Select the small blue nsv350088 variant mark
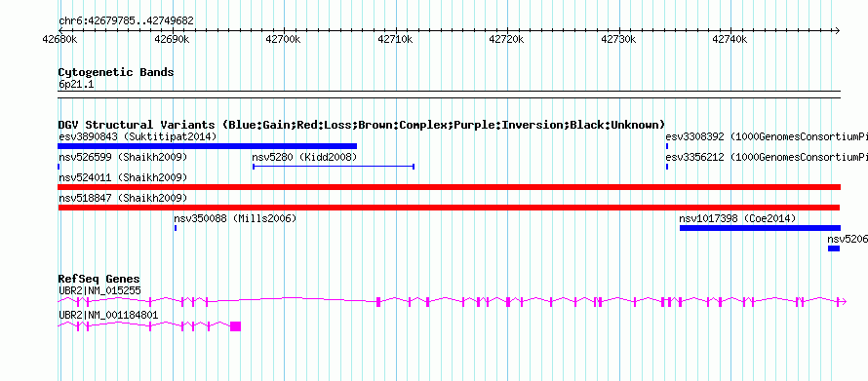Image resolution: width=868 pixels, height=381 pixels. pyautogui.click(x=176, y=228)
